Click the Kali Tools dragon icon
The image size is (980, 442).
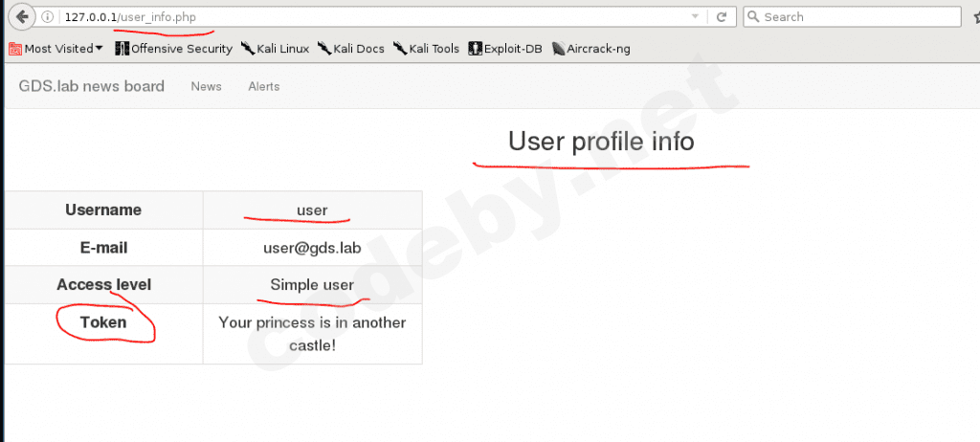pos(400,48)
